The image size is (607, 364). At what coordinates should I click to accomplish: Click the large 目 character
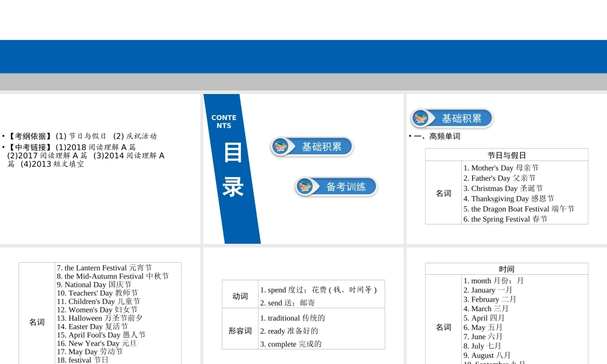pos(232,152)
